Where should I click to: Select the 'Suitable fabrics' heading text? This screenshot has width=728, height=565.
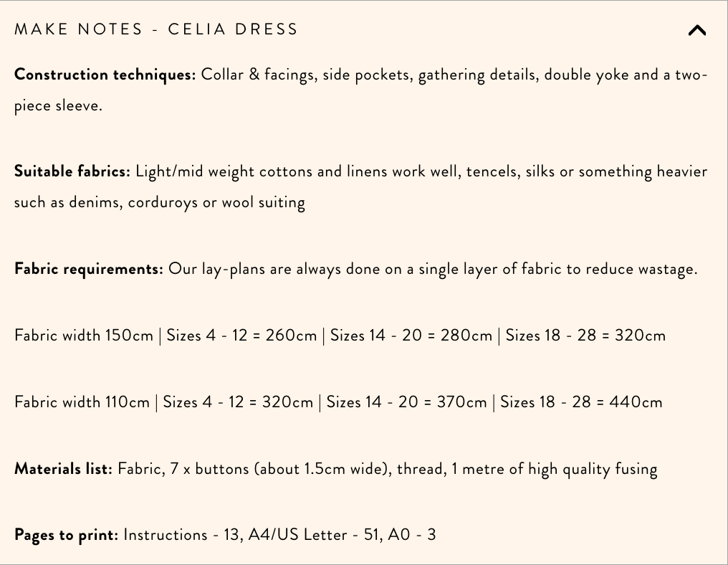click(70, 171)
